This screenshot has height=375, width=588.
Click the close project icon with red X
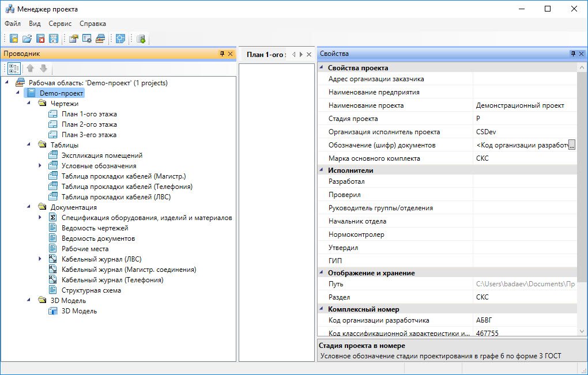(x=40, y=39)
